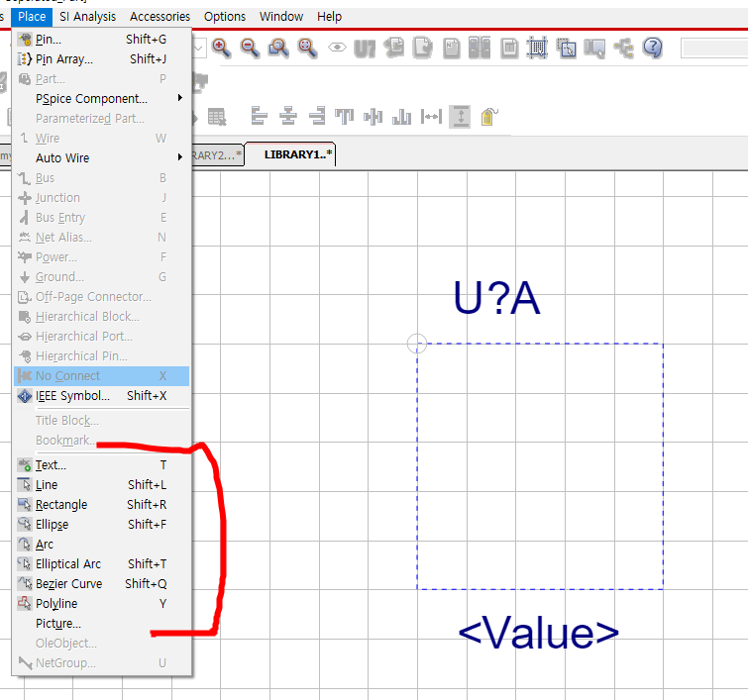
Task: Click the Zoom In magnifier icon
Action: [221, 48]
